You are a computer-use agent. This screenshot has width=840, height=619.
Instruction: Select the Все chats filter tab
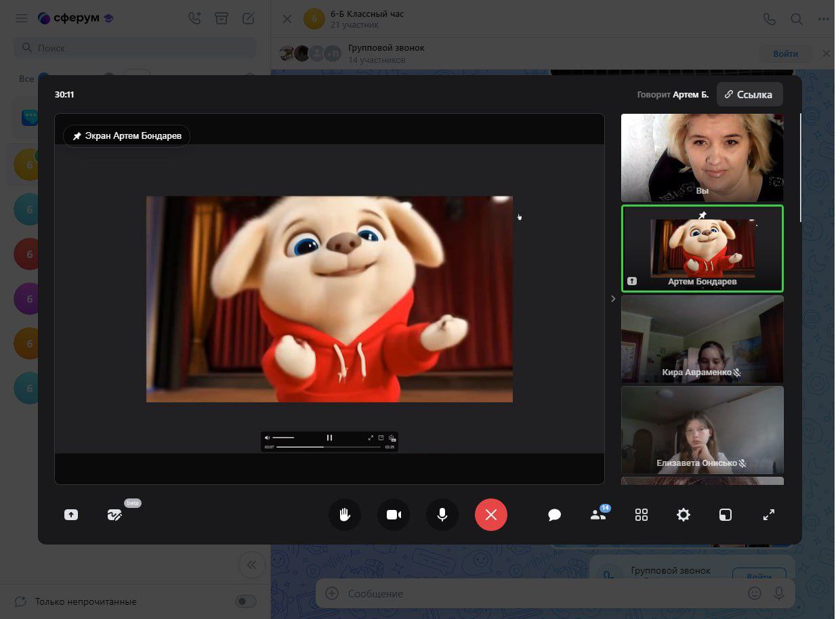(x=26, y=79)
